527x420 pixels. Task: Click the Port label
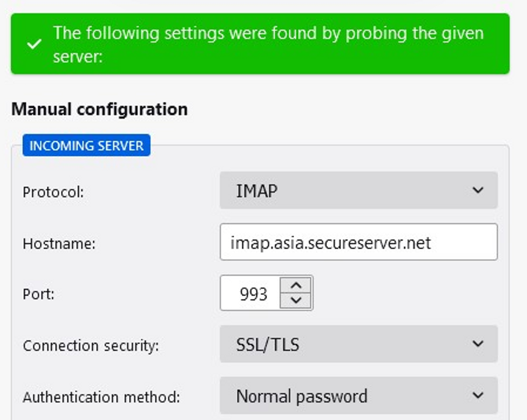39,294
